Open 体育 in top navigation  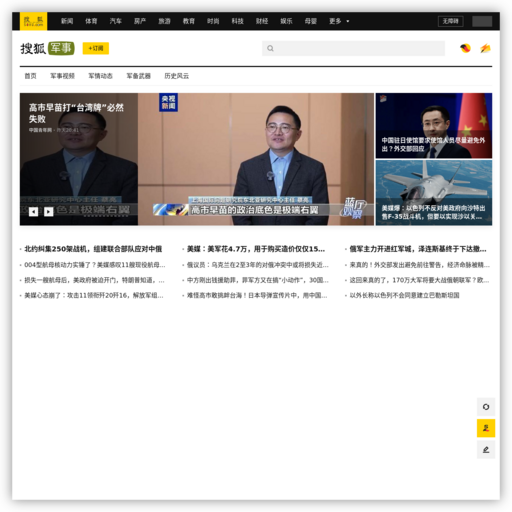pyautogui.click(x=91, y=21)
